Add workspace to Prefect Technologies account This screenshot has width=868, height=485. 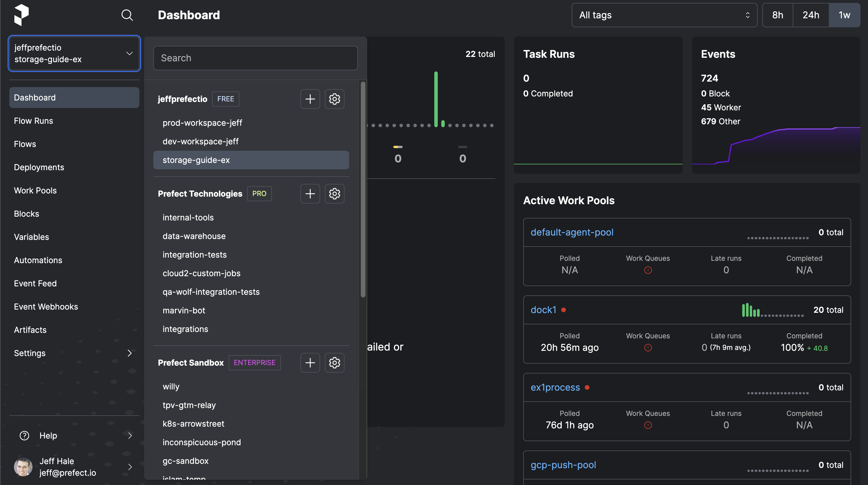(x=310, y=194)
